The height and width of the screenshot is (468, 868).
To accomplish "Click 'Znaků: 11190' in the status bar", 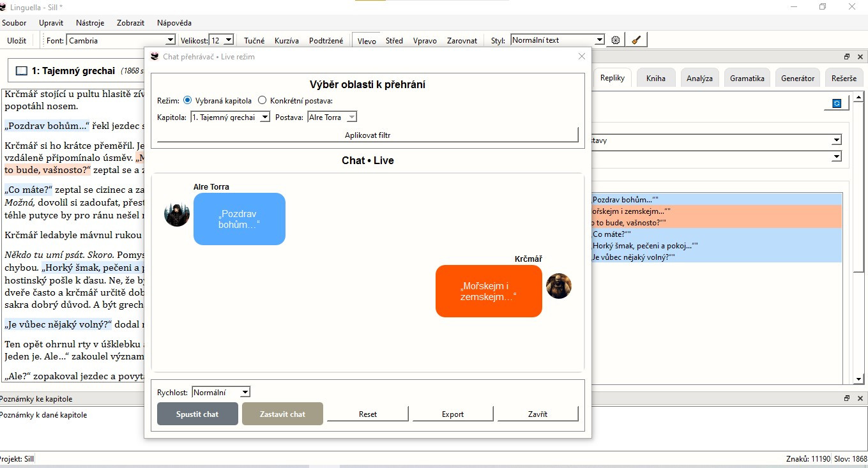I will (807, 459).
